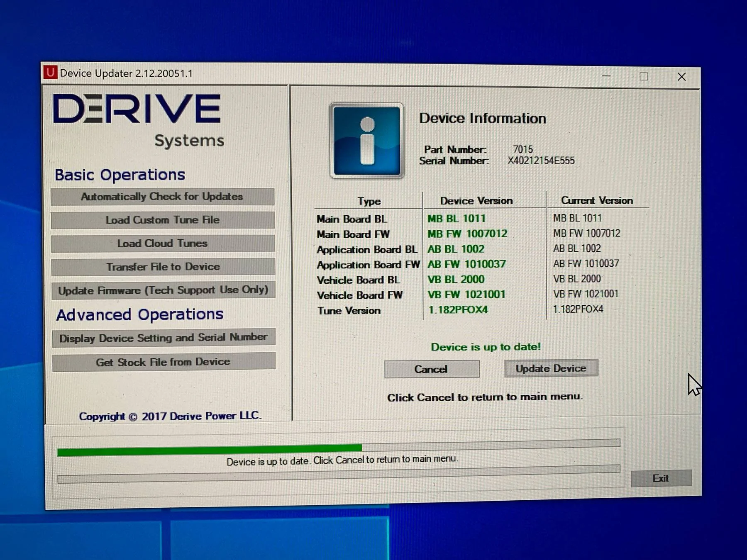Choose Transfer File to Device
The image size is (747, 560).
click(x=163, y=267)
